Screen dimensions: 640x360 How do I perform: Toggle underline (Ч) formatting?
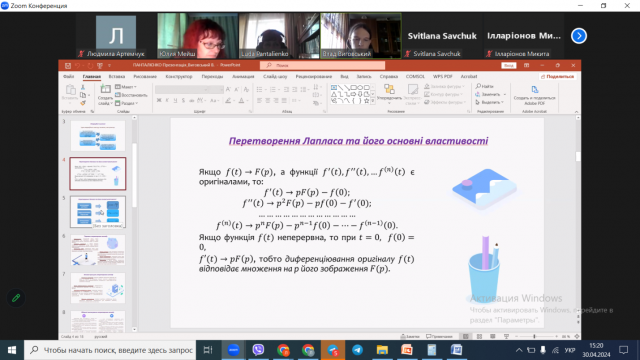[175, 100]
